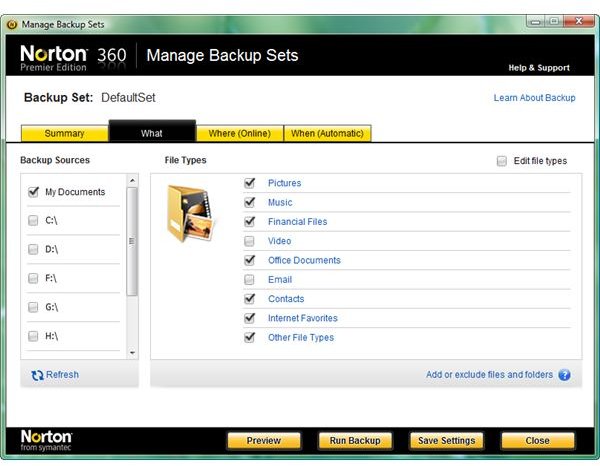Open the Email file type link
The image size is (600, 466).
(280, 280)
